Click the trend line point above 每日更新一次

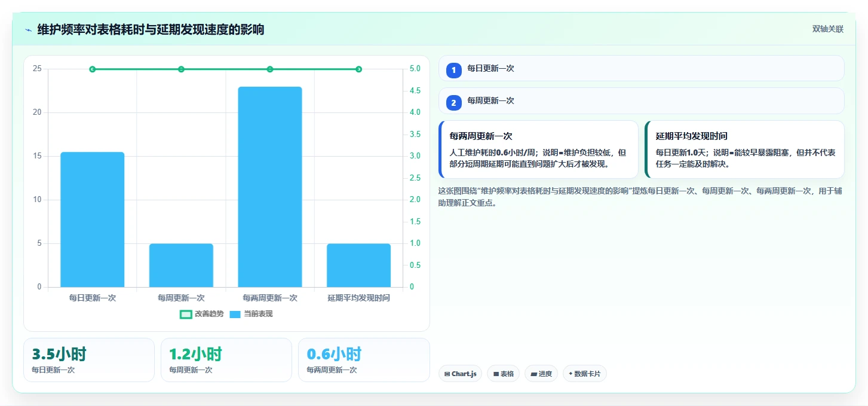[x=93, y=69]
